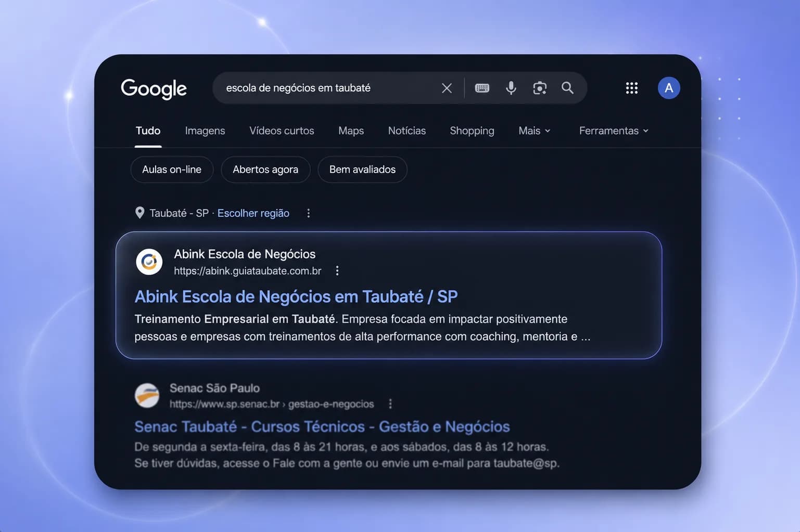Apply the Abertos agora filter chip
This screenshot has width=800, height=532.
265,170
